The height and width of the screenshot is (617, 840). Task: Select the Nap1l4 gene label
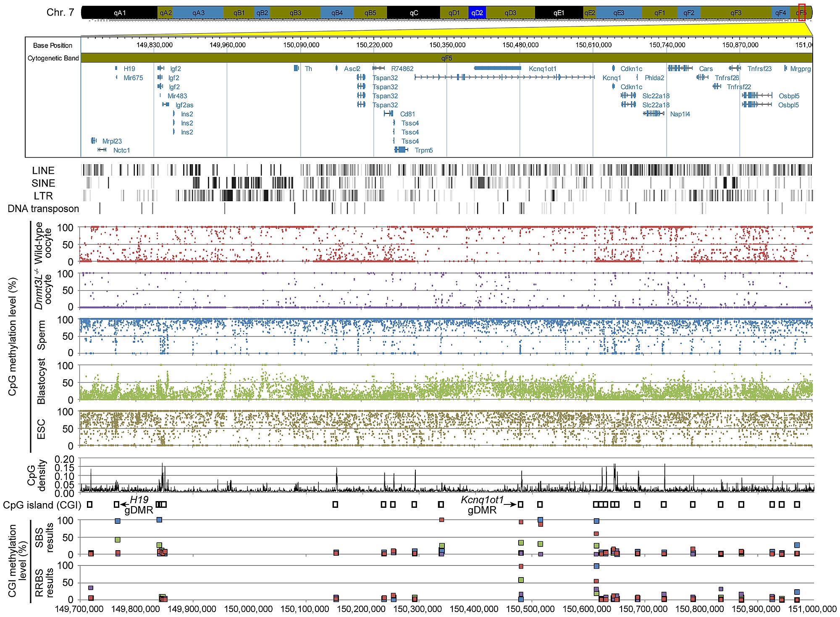click(x=680, y=114)
